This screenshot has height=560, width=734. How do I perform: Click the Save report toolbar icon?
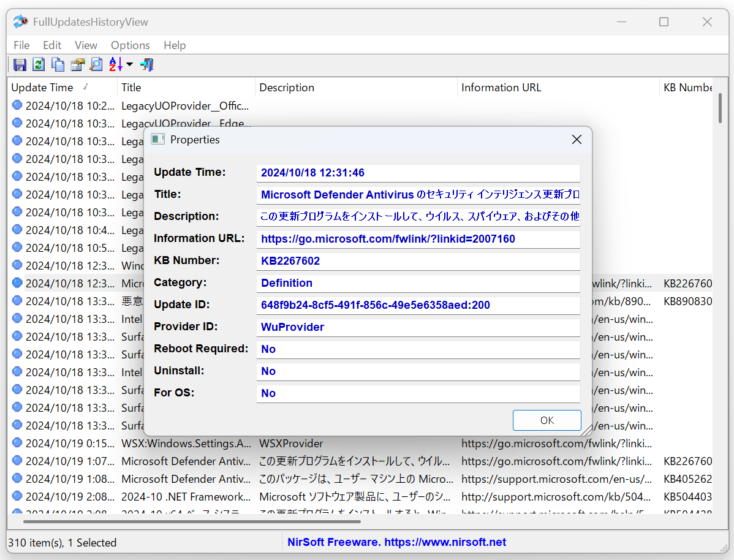(19, 64)
